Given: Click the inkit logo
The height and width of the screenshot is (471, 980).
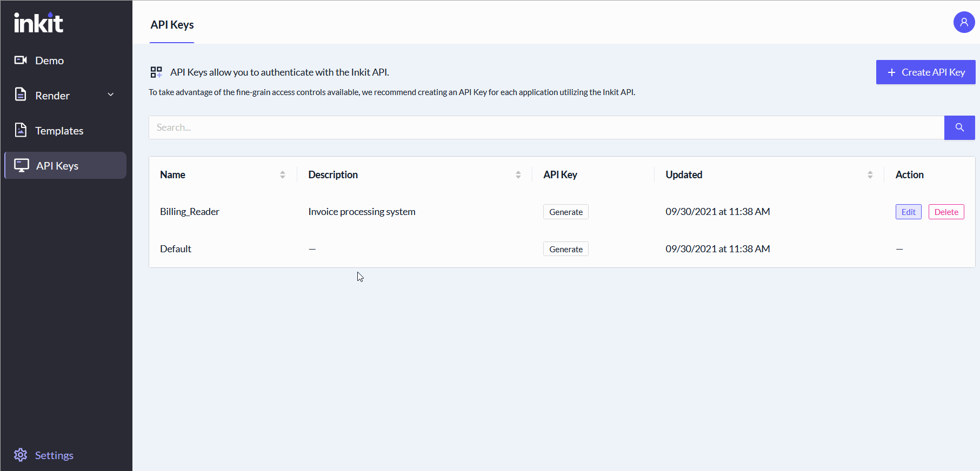Looking at the screenshot, I should pyautogui.click(x=38, y=23).
